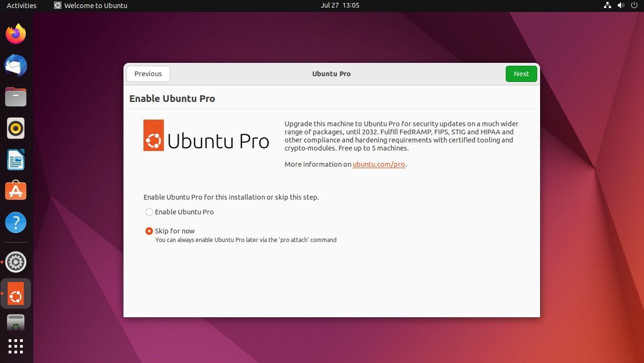Open the Welcome to Ubuntu app menu
644x363 pixels.
[91, 6]
